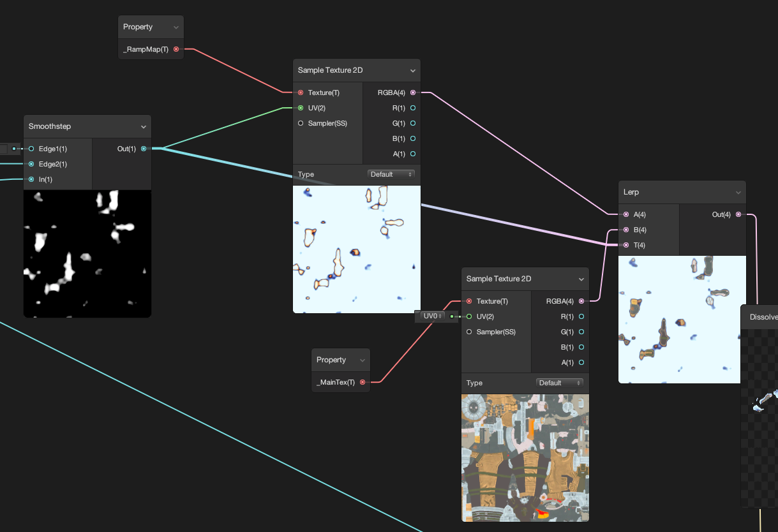Image resolution: width=778 pixels, height=532 pixels.
Task: Open the Type dropdown on lower Sample Texture 2D
Action: (560, 383)
